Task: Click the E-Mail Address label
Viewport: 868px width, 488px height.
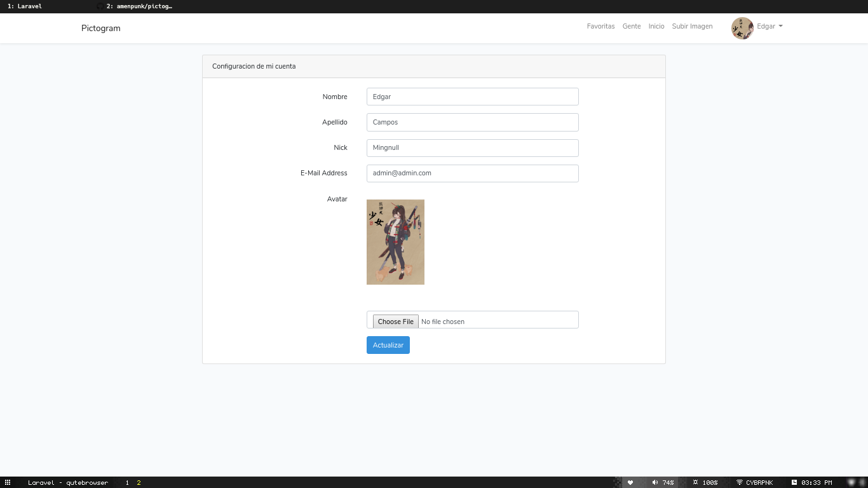Action: click(324, 173)
